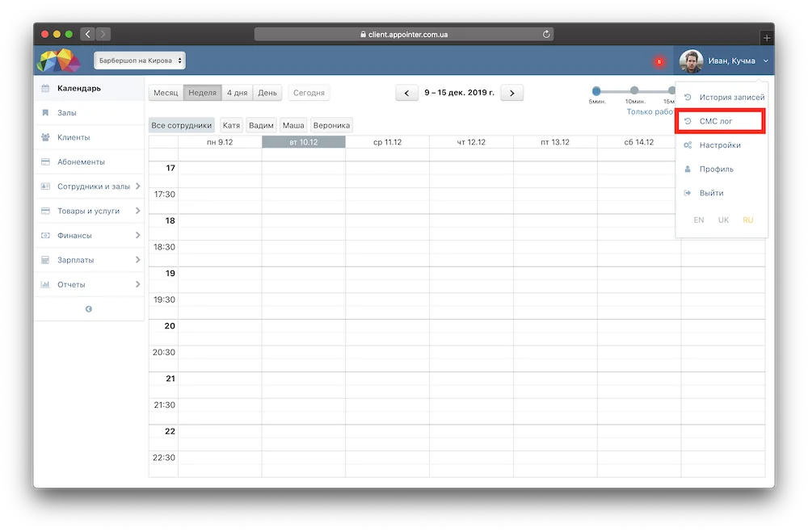The height and width of the screenshot is (532, 808).
Task: Click the СМС лог clock icon
Action: (688, 121)
